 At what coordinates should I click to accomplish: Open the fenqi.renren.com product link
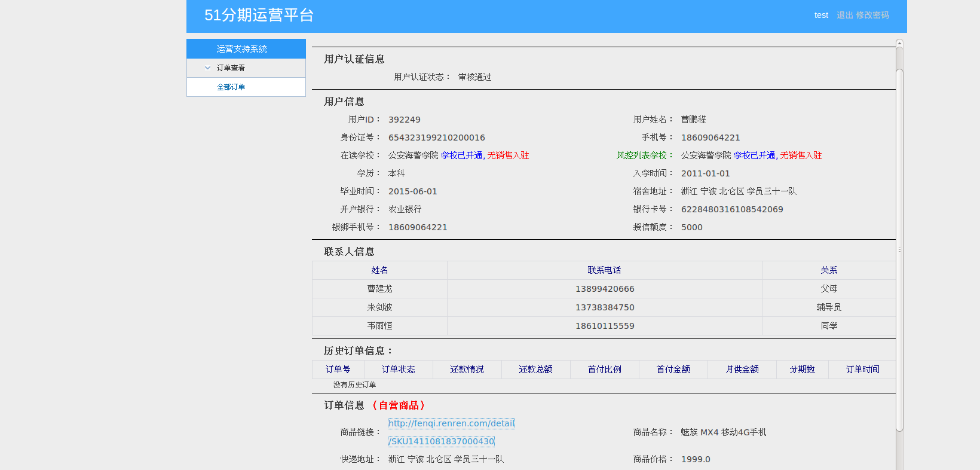(x=451, y=432)
